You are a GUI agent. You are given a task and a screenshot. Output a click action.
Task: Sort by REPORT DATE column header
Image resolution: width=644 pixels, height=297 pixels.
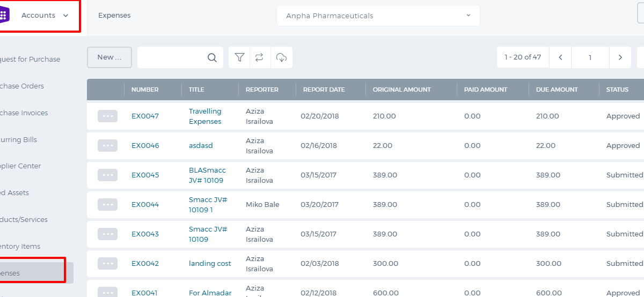(324, 90)
